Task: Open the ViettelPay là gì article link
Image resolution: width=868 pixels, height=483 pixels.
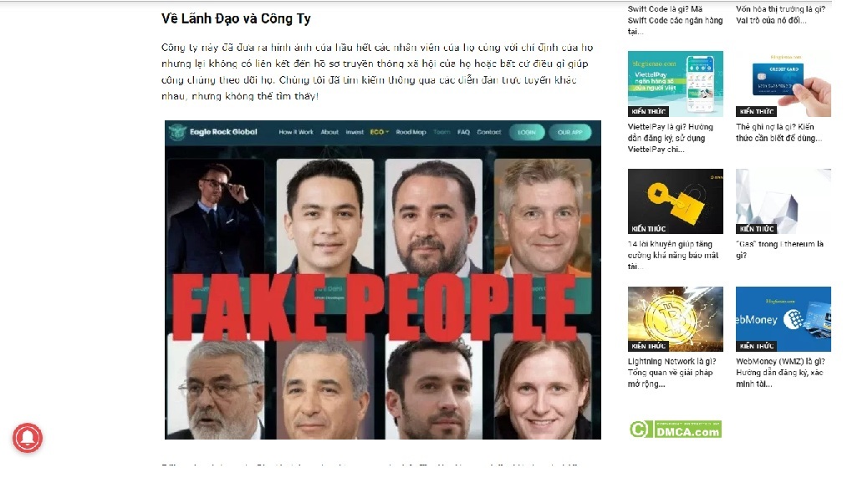Action: point(671,138)
